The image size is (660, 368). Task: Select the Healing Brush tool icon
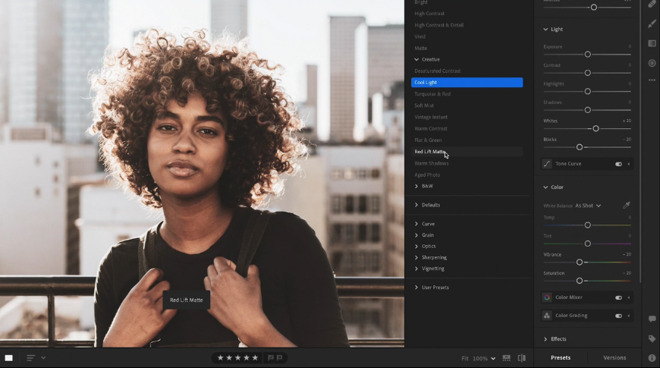coord(652,4)
